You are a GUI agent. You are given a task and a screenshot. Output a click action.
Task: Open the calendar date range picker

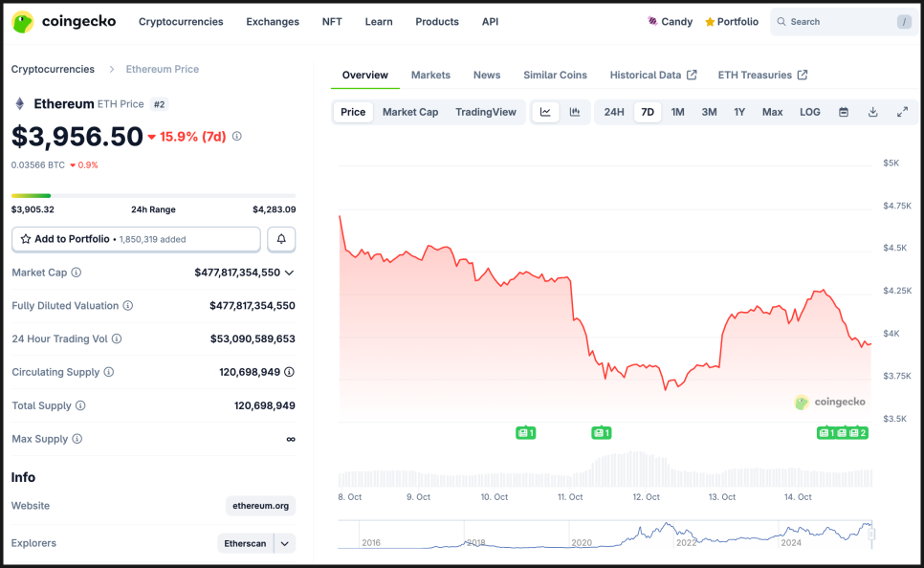coord(844,112)
